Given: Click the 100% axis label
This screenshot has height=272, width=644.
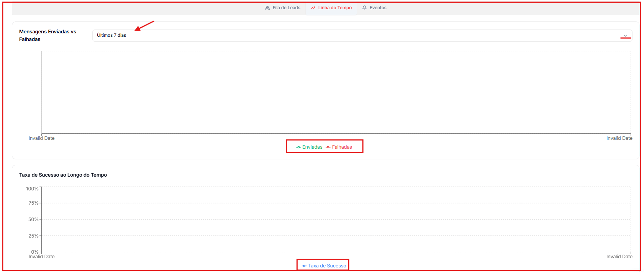Looking at the screenshot, I should [32, 189].
